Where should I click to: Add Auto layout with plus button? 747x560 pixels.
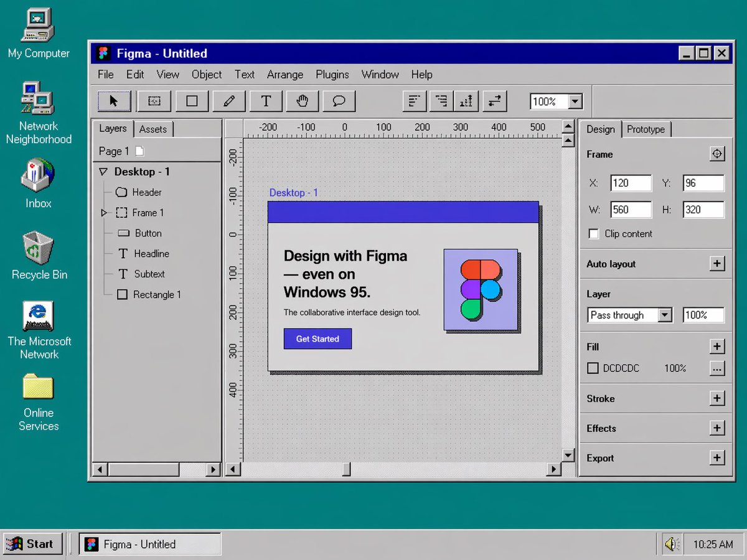[x=717, y=264]
